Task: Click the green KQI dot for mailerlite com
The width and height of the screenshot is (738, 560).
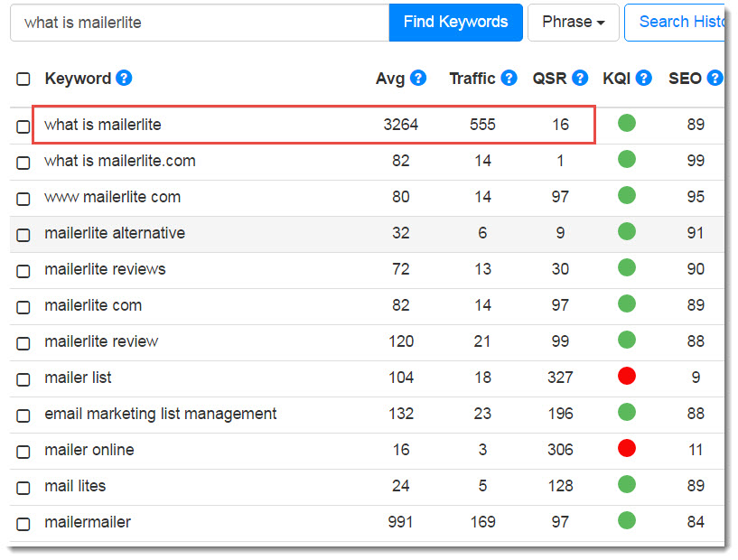Action: click(627, 303)
